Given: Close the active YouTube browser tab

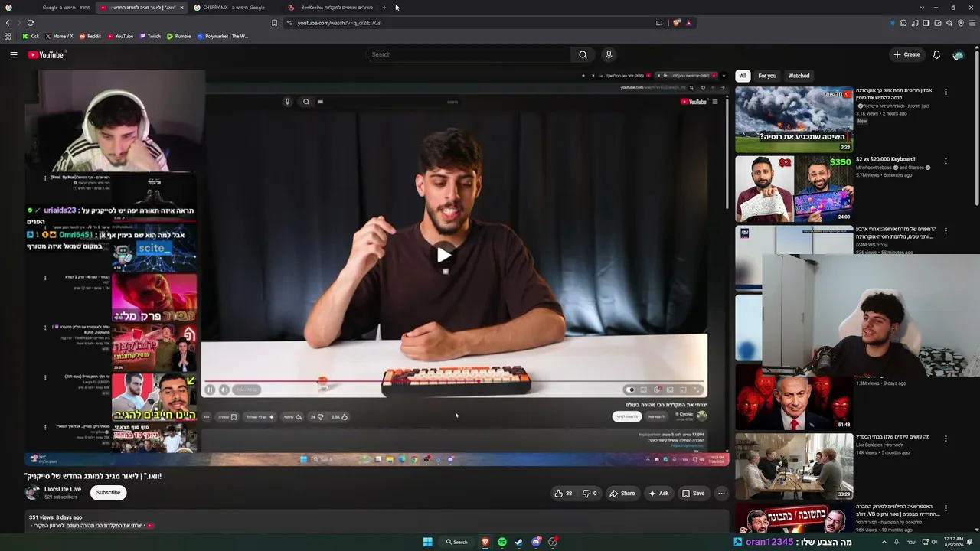Looking at the screenshot, I should (x=181, y=8).
